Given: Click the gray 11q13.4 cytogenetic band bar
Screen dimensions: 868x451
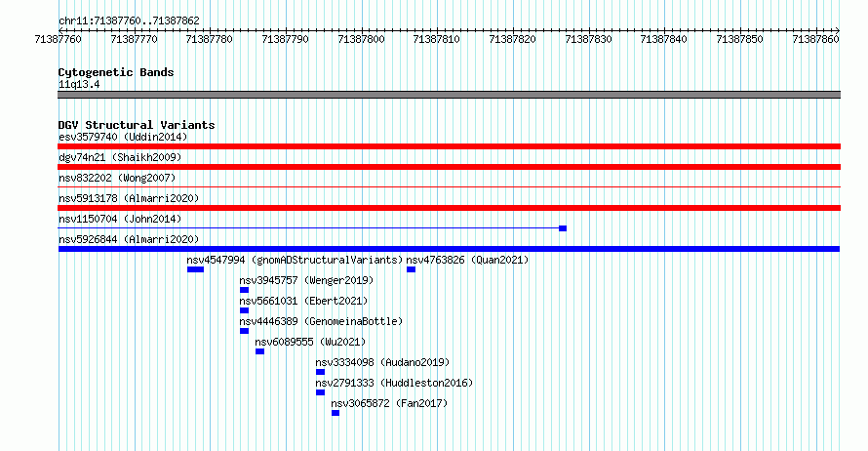Looking at the screenshot, I should (449, 95).
